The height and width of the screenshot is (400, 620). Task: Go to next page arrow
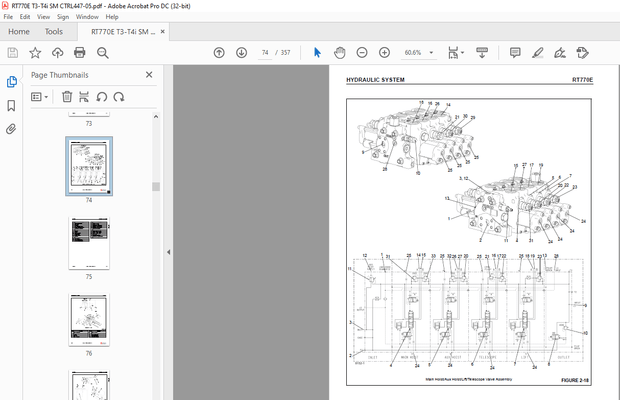click(242, 53)
